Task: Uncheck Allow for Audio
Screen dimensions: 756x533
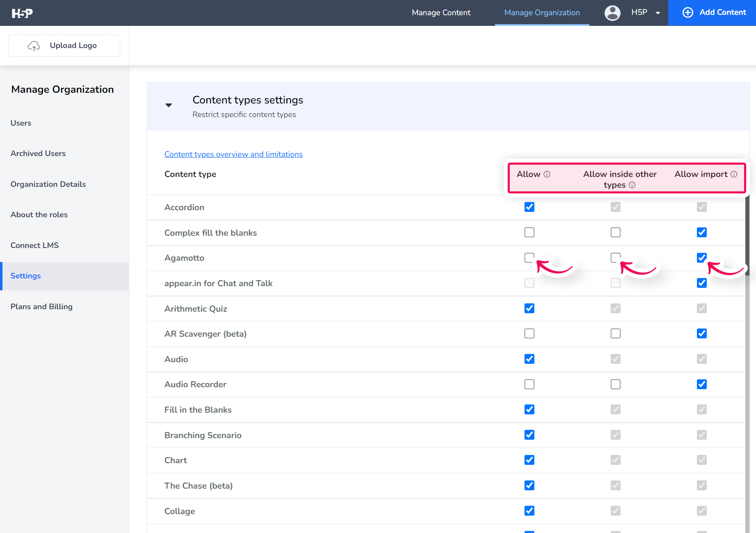Action: click(x=529, y=359)
